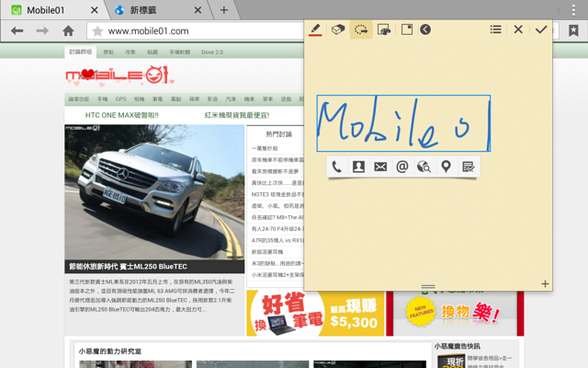The height and width of the screenshot is (368, 588).
Task: Open the GPS forum category
Action: pos(120,99)
